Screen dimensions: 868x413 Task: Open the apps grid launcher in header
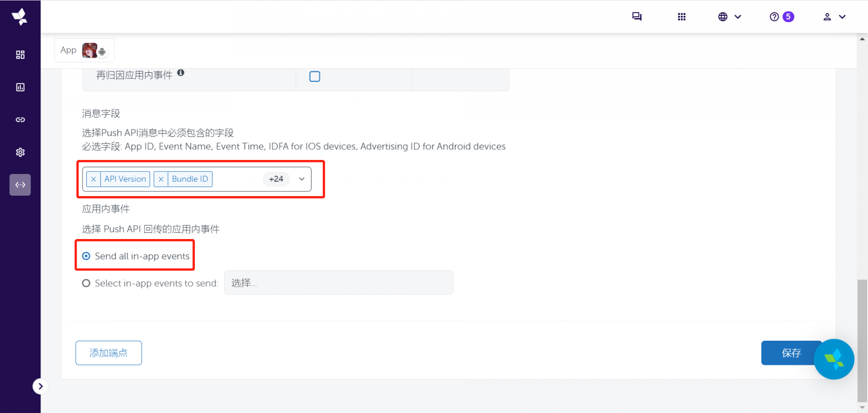[681, 17]
